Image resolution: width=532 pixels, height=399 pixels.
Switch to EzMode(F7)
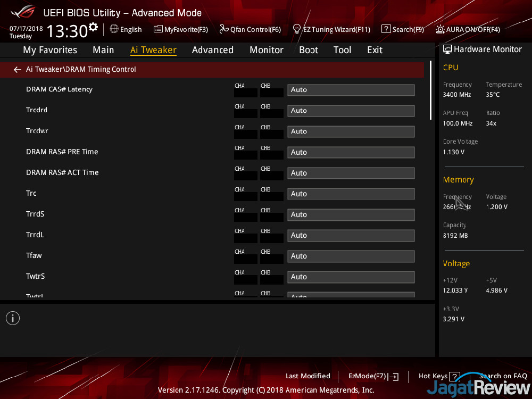pos(373,376)
